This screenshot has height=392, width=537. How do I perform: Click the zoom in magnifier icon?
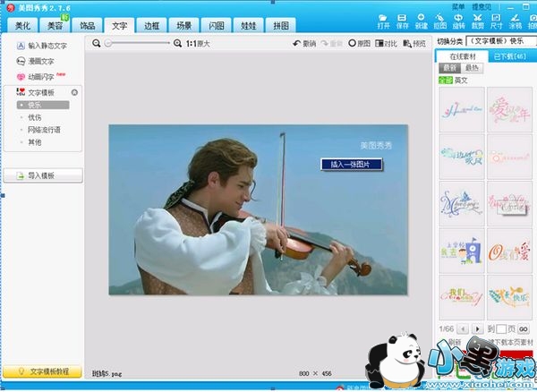coord(177,44)
